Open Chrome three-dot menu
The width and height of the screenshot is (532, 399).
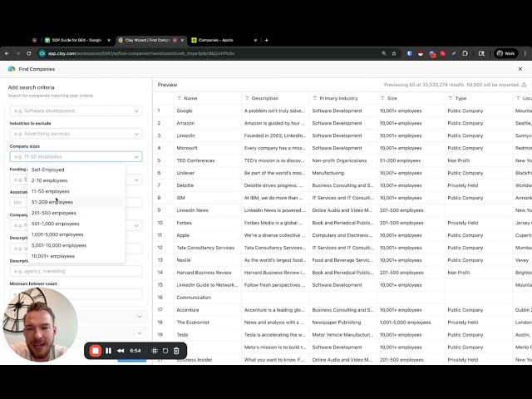525,53
